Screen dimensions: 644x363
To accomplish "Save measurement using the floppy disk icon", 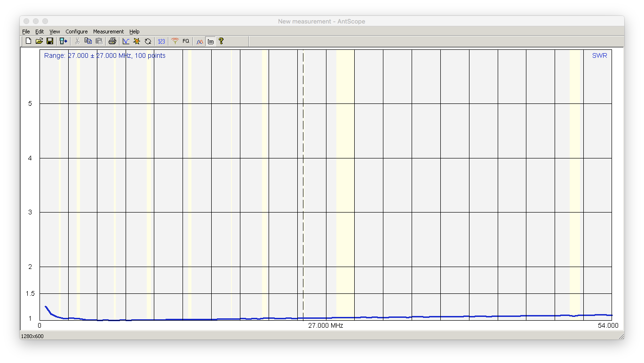I will 50,41.
